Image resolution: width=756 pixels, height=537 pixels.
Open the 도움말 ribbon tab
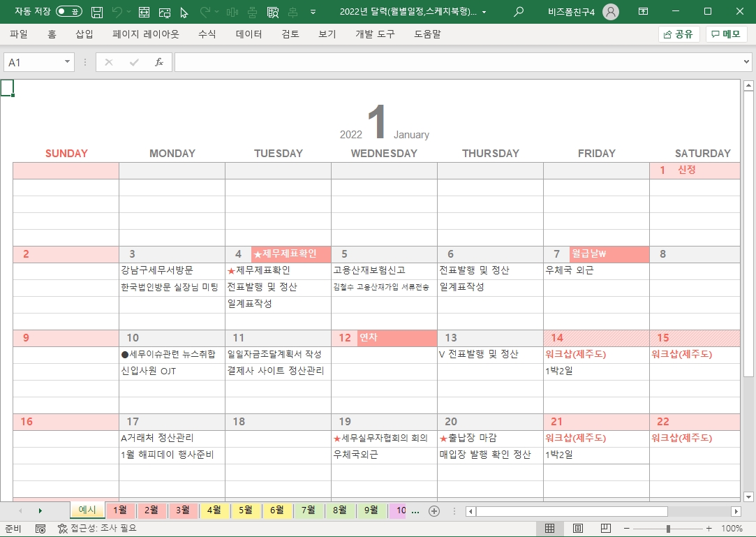[x=428, y=34]
